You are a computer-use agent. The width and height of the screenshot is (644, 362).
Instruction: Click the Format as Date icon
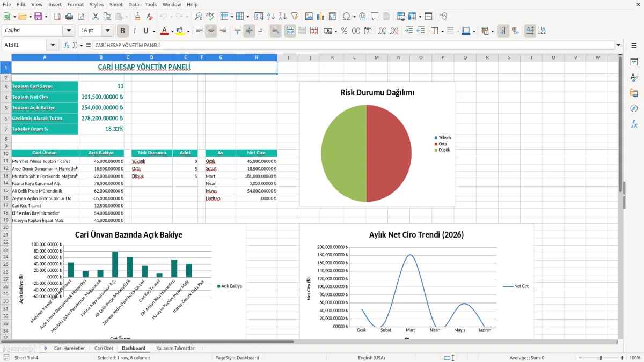[x=368, y=31]
